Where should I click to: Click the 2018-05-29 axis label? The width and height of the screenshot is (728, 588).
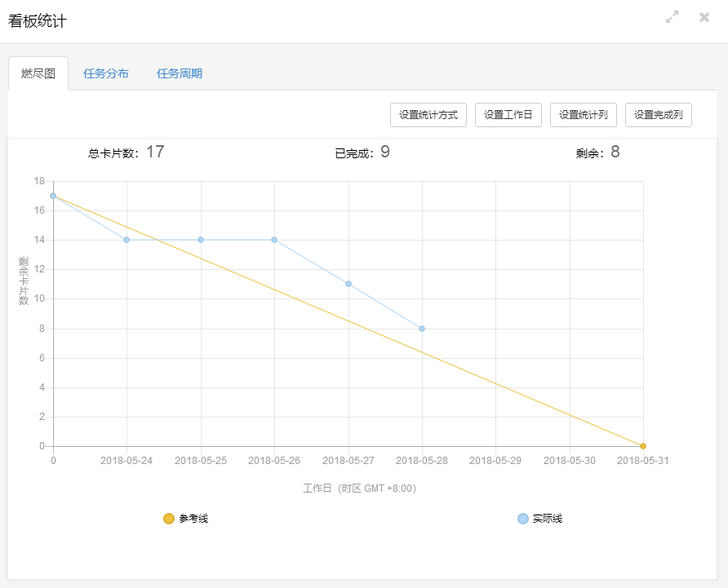(495, 461)
